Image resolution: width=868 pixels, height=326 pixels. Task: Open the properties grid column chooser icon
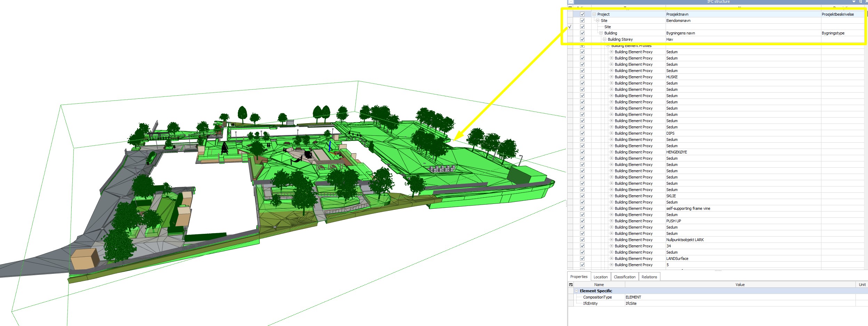[x=571, y=285]
